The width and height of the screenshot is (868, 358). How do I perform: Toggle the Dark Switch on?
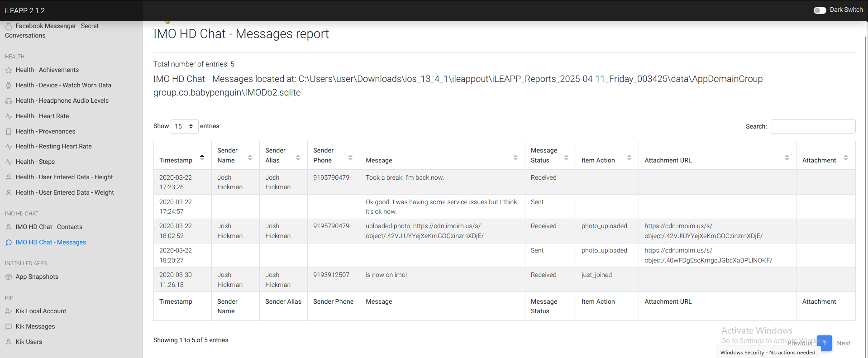click(x=820, y=10)
